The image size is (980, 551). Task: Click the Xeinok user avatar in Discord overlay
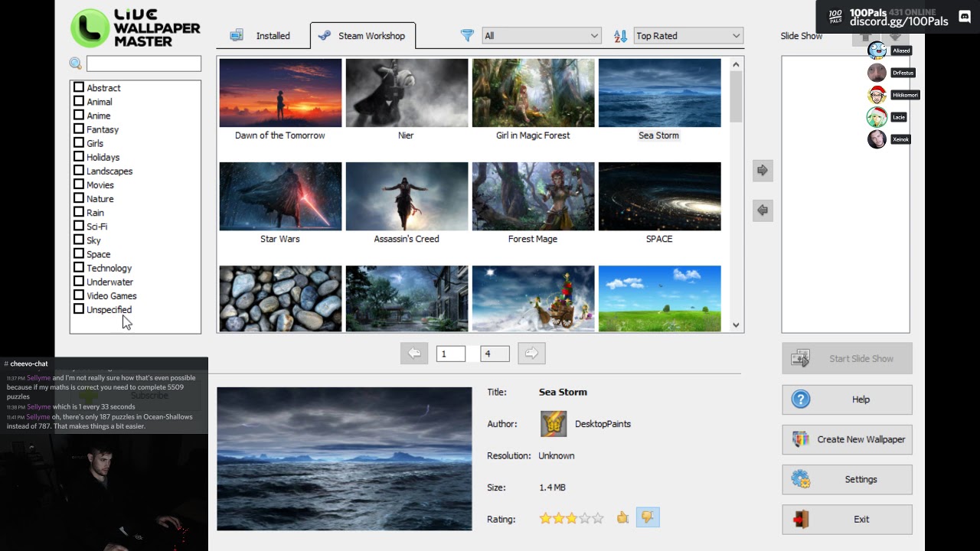[877, 139]
